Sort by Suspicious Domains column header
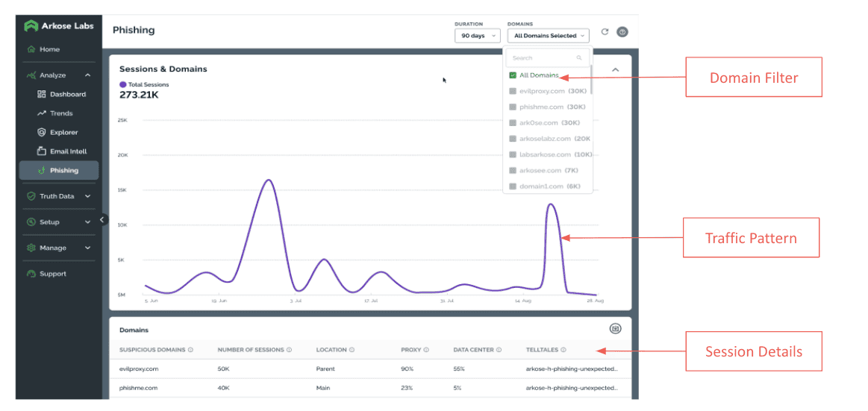 coord(152,350)
